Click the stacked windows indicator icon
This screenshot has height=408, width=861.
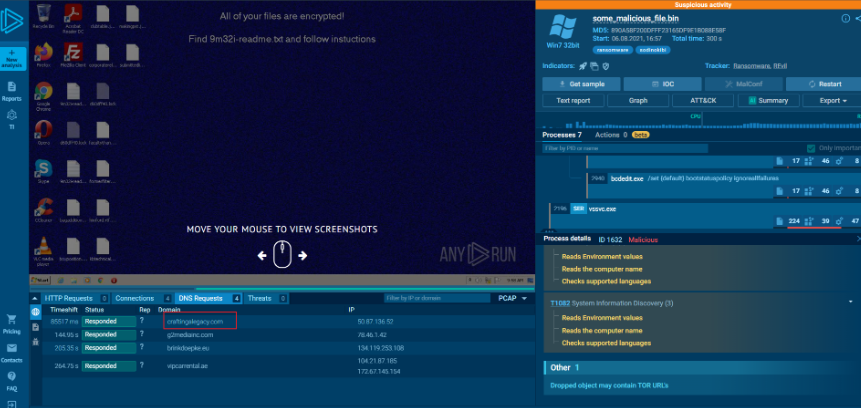594,66
